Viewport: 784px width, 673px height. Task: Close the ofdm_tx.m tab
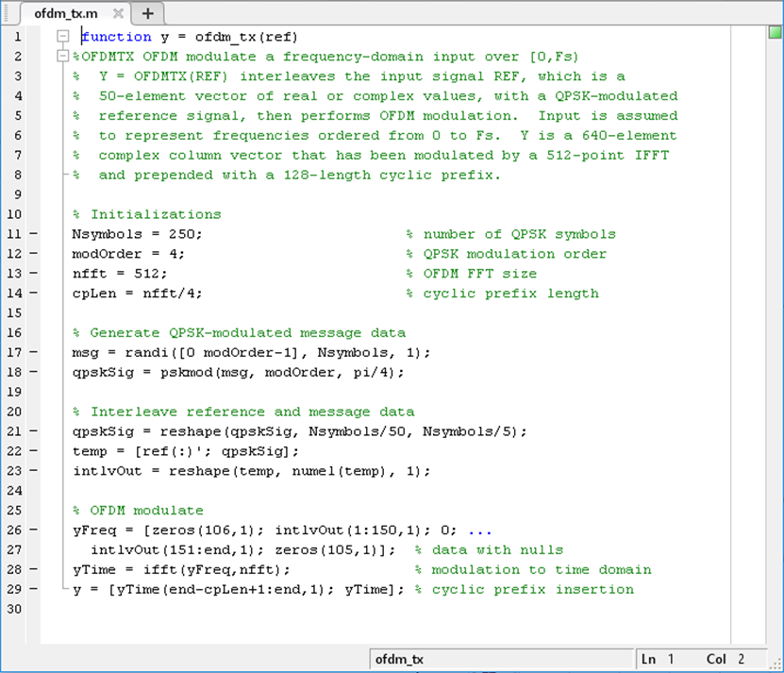118,14
